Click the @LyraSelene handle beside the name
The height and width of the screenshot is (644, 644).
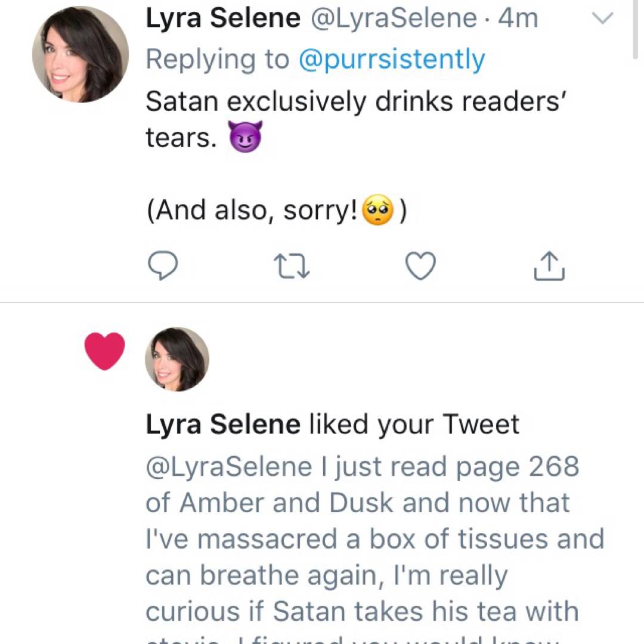[x=394, y=19]
